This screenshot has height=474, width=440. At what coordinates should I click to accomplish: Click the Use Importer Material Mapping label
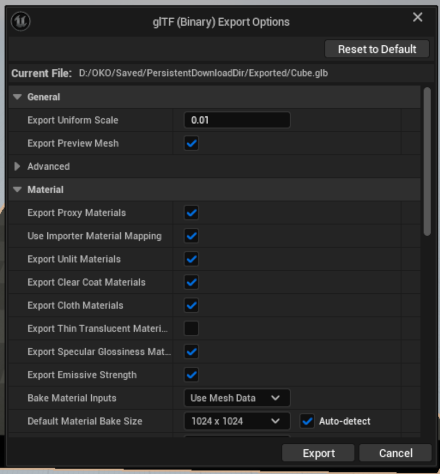(x=94, y=236)
